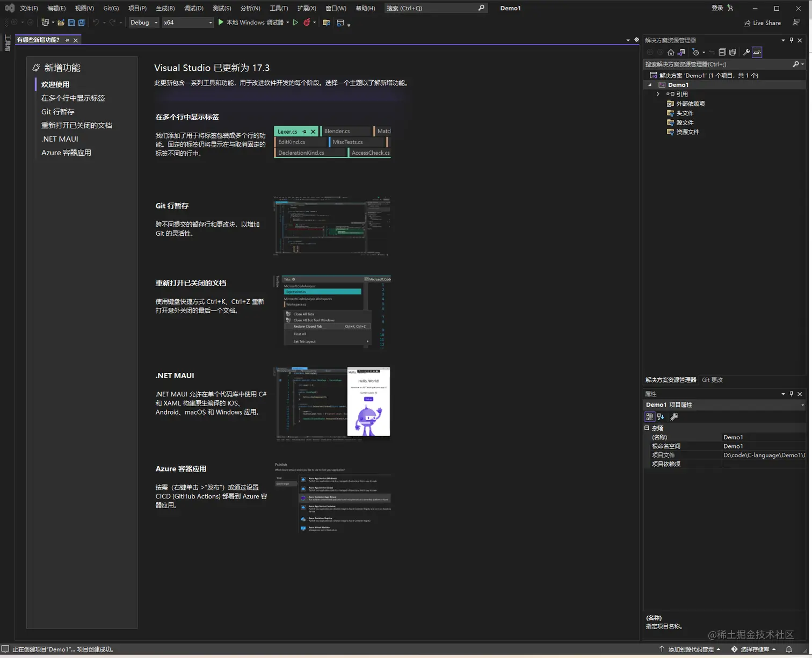
Task: Open the Git(G) menu
Action: (111, 8)
